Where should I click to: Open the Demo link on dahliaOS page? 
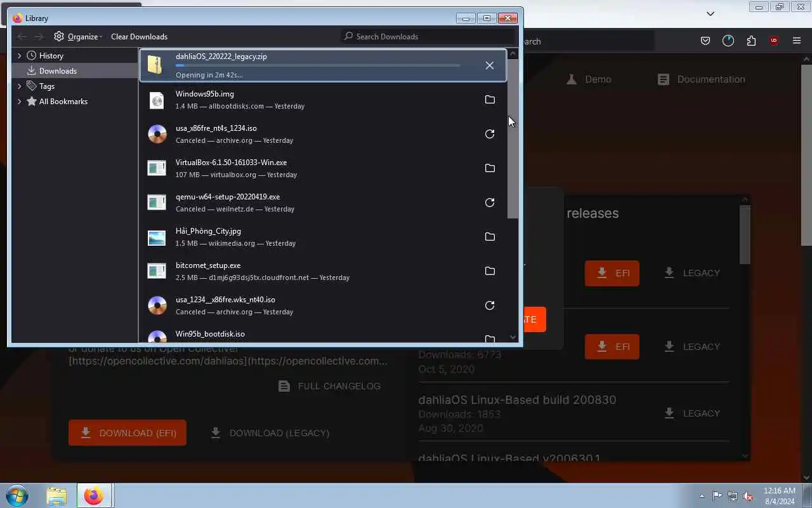[589, 79]
